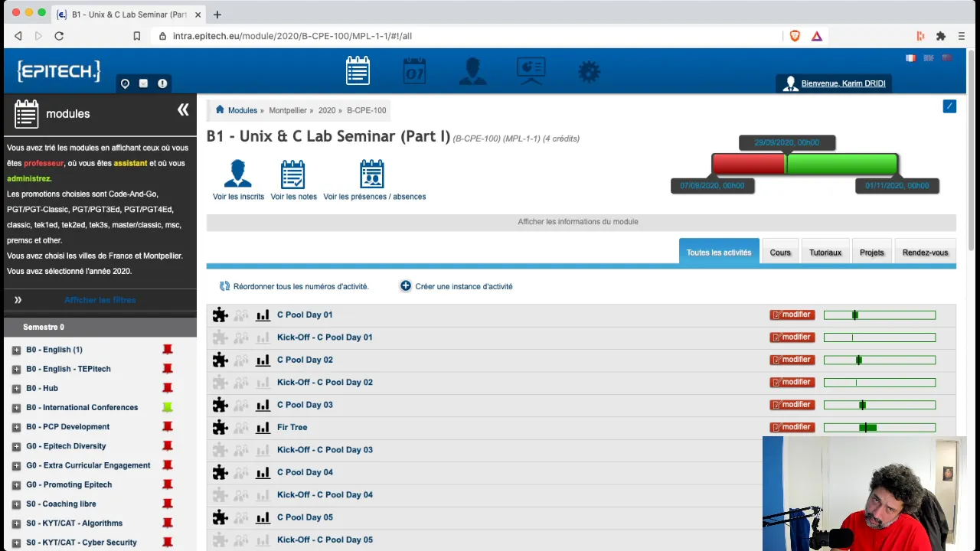Switch to the Cours tab
The height and width of the screenshot is (551, 980).
pos(780,252)
